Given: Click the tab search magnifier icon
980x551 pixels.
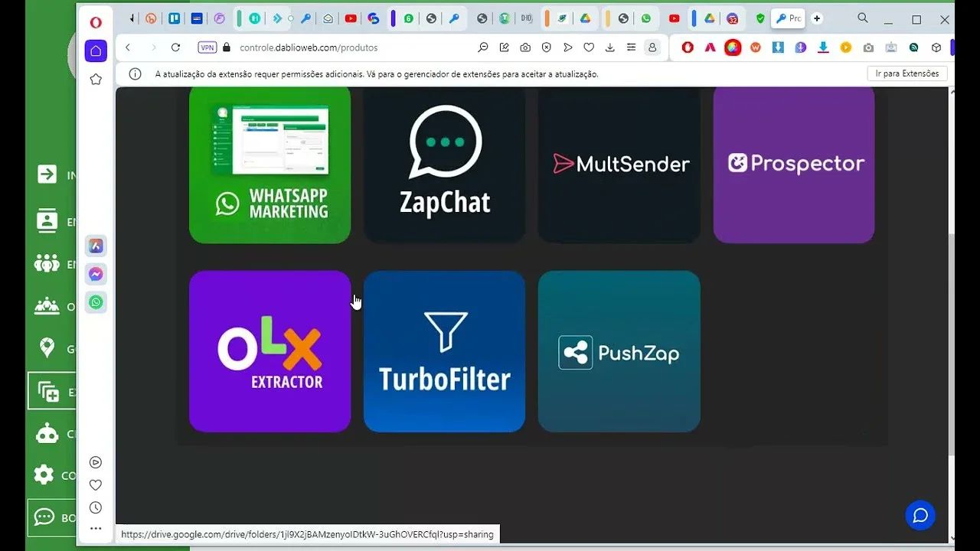Looking at the screenshot, I should (863, 18).
